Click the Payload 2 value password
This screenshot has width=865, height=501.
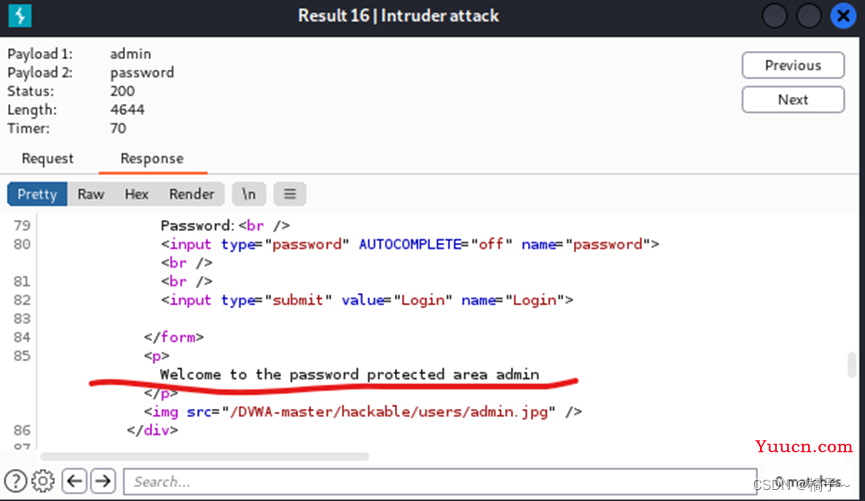click(142, 73)
